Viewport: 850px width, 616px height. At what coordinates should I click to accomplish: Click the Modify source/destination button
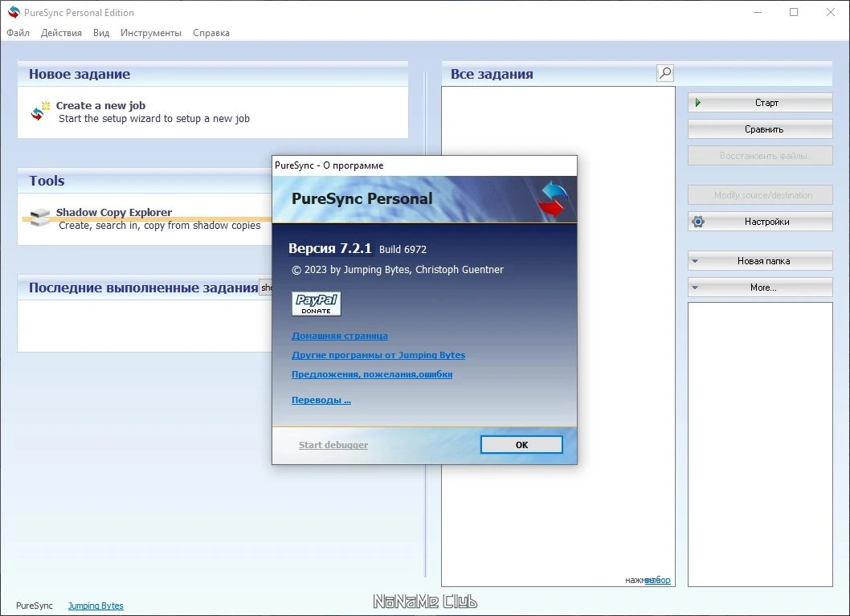pyautogui.click(x=760, y=194)
